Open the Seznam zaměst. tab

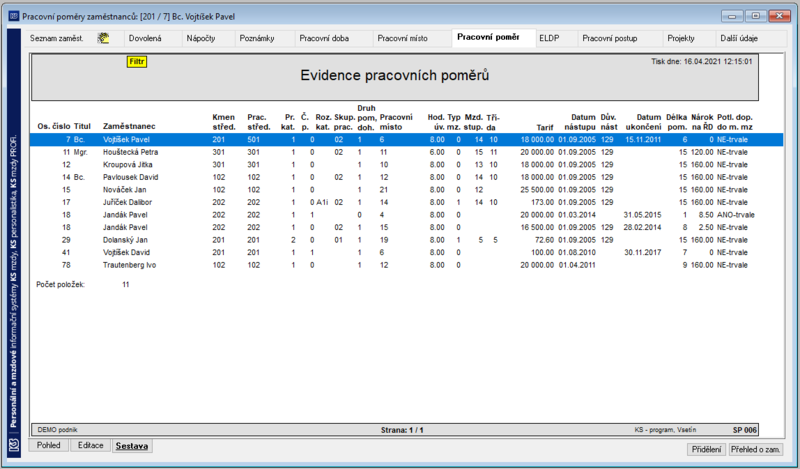point(56,38)
